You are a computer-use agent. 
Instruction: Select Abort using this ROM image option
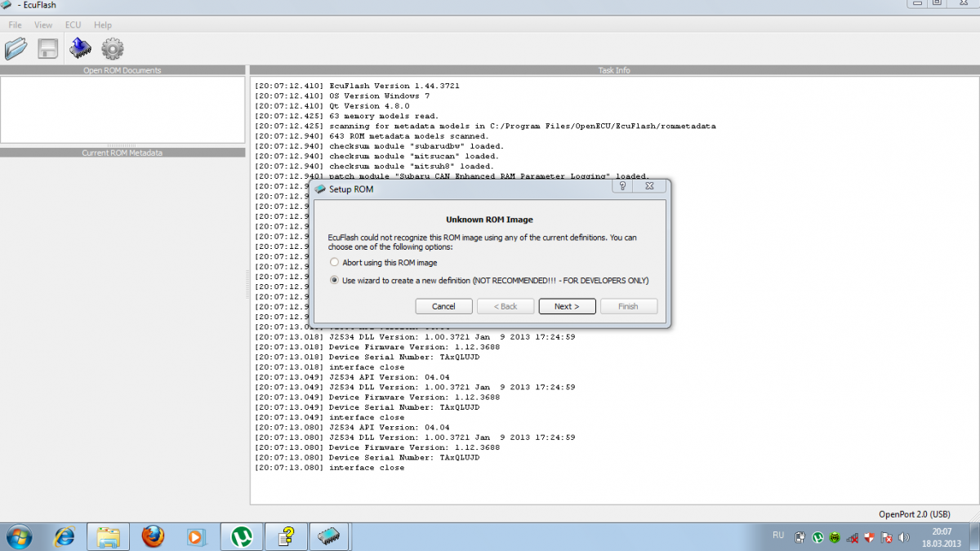click(x=383, y=263)
